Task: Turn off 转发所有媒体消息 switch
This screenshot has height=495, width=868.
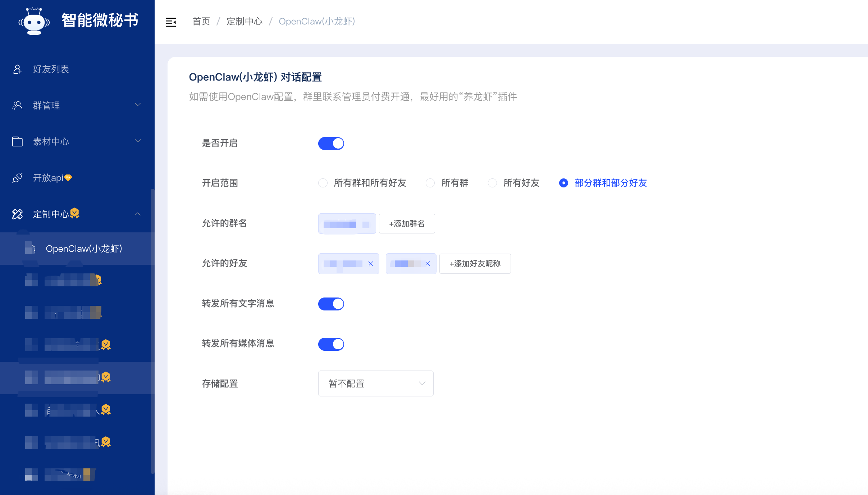Action: [x=331, y=344]
